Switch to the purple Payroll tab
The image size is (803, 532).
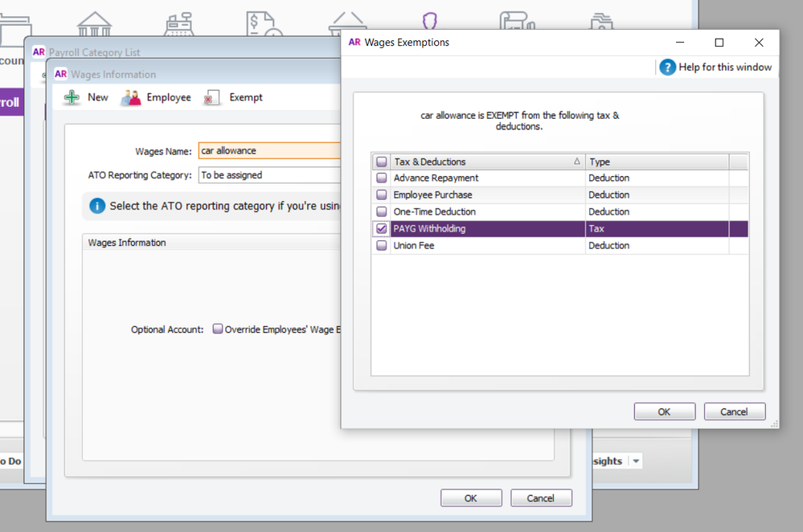tap(10, 103)
